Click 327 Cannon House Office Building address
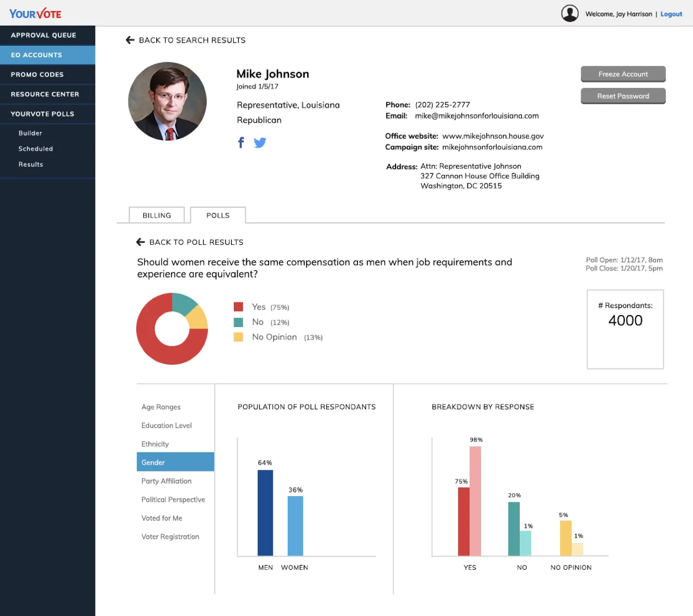This screenshot has width=693, height=616. point(480,176)
